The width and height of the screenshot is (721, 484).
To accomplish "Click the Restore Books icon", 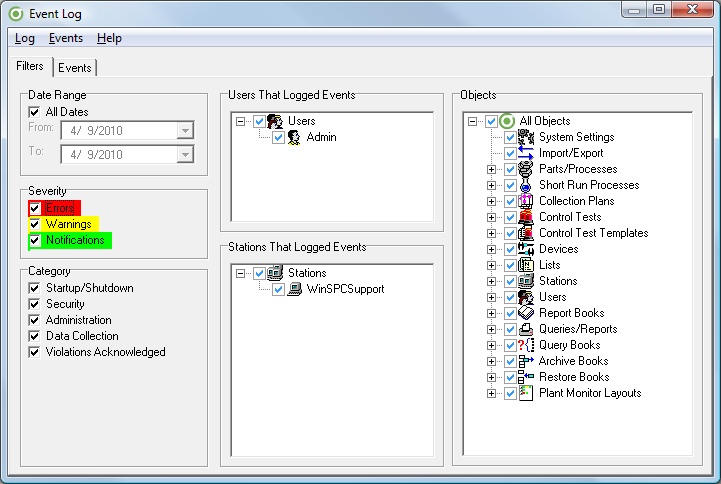I will (526, 377).
